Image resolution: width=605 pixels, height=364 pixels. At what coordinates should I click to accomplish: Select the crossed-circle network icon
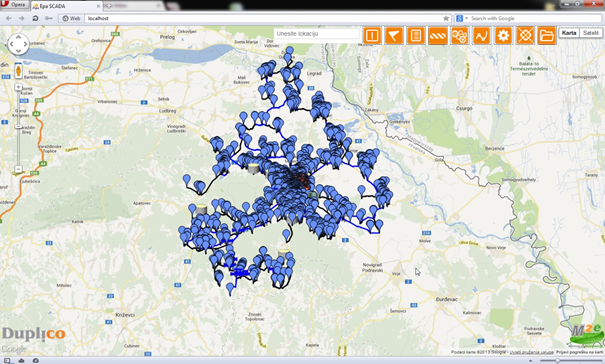pos(525,36)
